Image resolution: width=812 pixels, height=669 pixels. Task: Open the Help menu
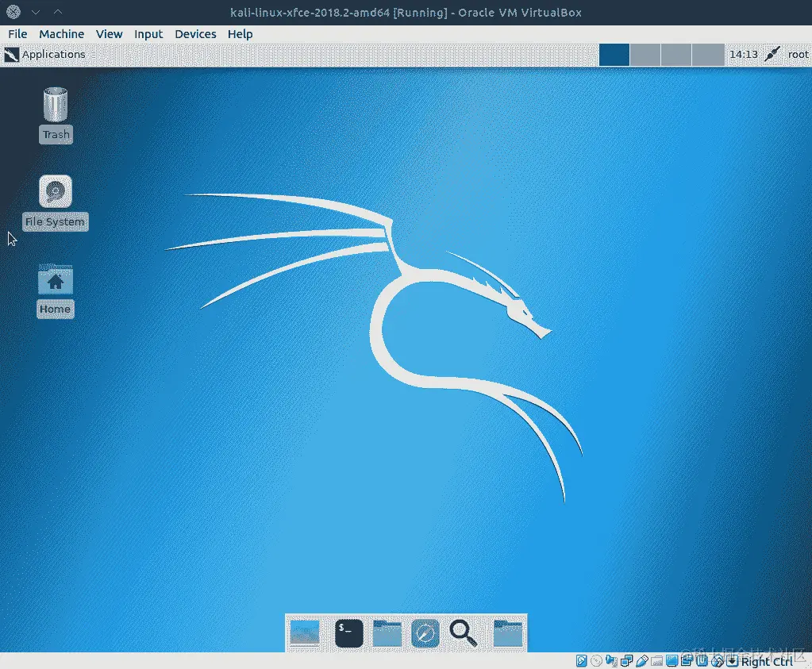click(241, 34)
